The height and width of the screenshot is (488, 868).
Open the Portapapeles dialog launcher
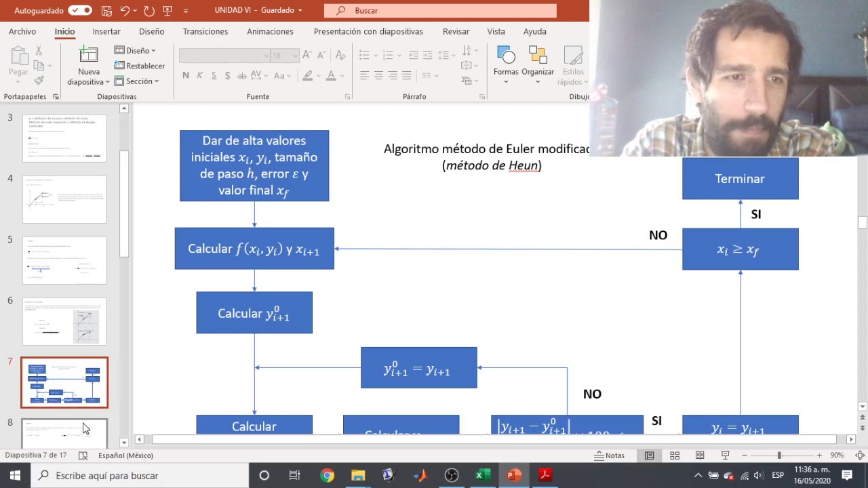click(56, 97)
